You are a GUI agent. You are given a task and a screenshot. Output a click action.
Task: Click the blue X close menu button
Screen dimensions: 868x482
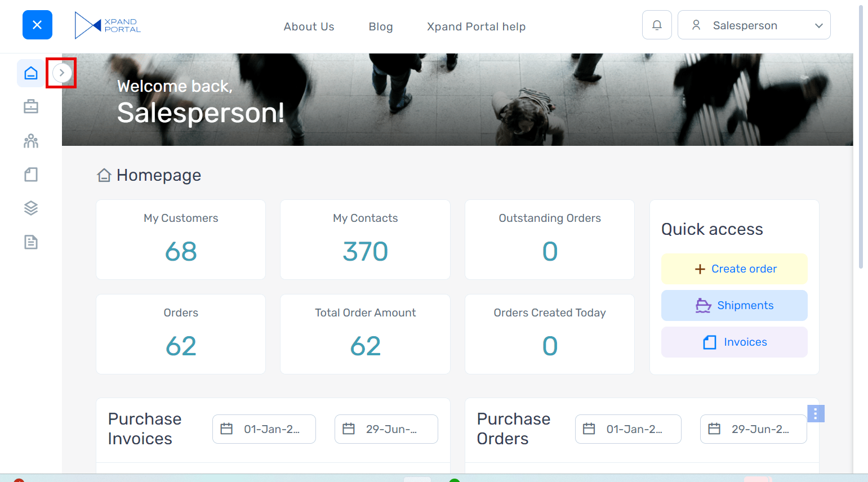(x=37, y=25)
